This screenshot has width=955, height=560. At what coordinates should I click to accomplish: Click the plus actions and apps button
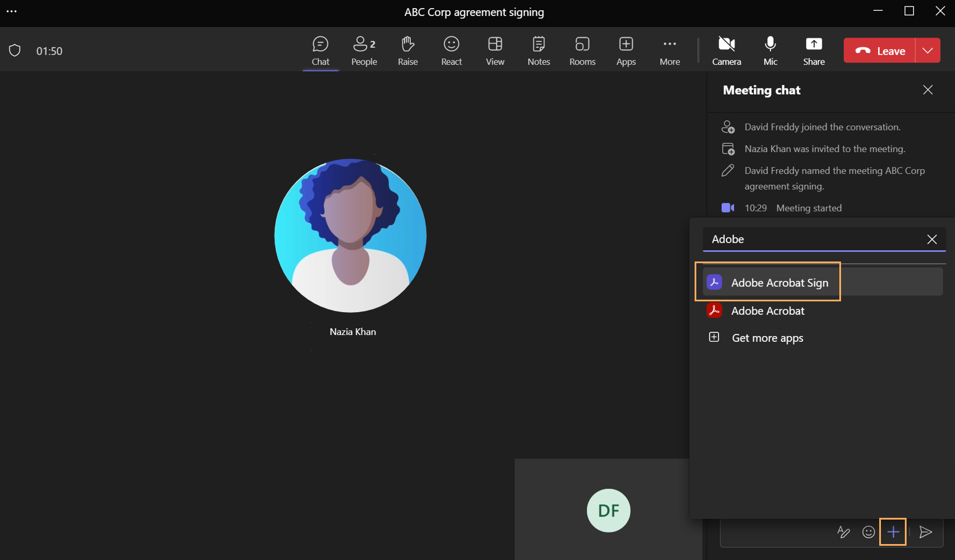point(893,532)
